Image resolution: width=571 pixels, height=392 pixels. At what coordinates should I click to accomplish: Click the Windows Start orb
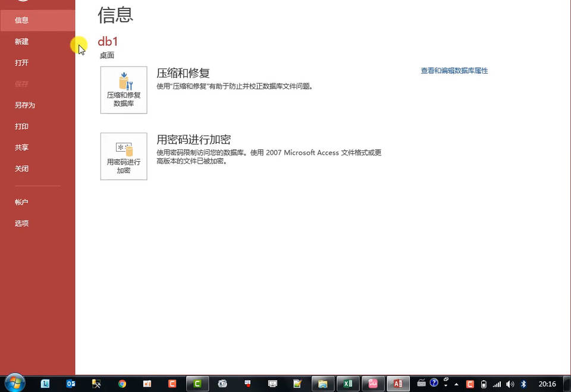[x=15, y=383]
